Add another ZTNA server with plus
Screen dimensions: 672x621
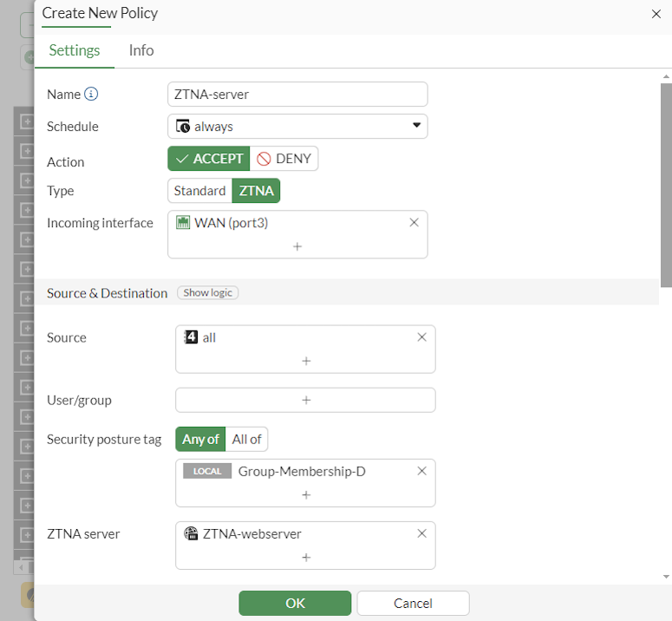click(305, 557)
